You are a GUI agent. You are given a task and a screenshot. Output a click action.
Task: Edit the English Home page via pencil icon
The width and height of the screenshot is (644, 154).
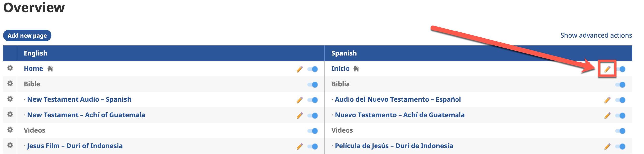coord(299,69)
